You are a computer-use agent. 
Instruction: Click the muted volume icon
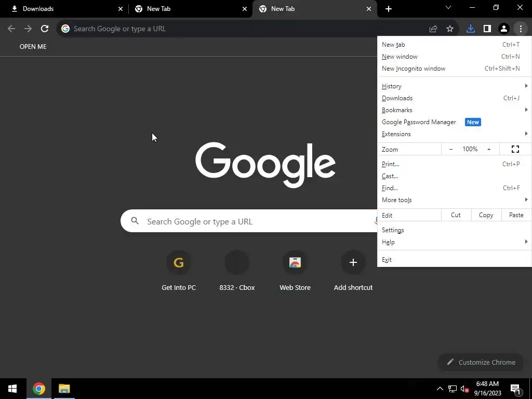464,389
